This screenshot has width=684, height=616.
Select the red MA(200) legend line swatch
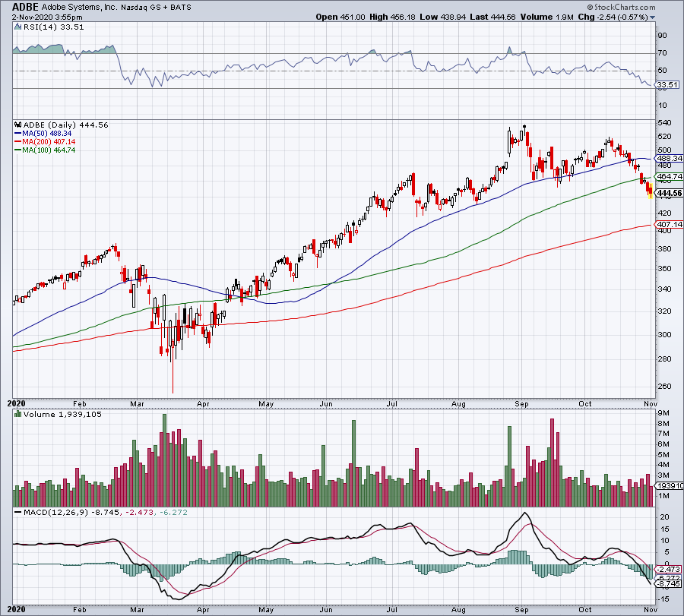pos(18,142)
